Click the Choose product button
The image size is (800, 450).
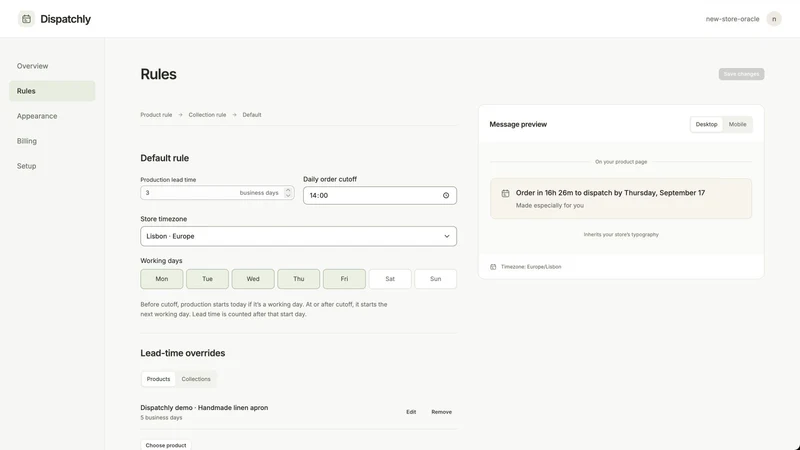[166, 445]
